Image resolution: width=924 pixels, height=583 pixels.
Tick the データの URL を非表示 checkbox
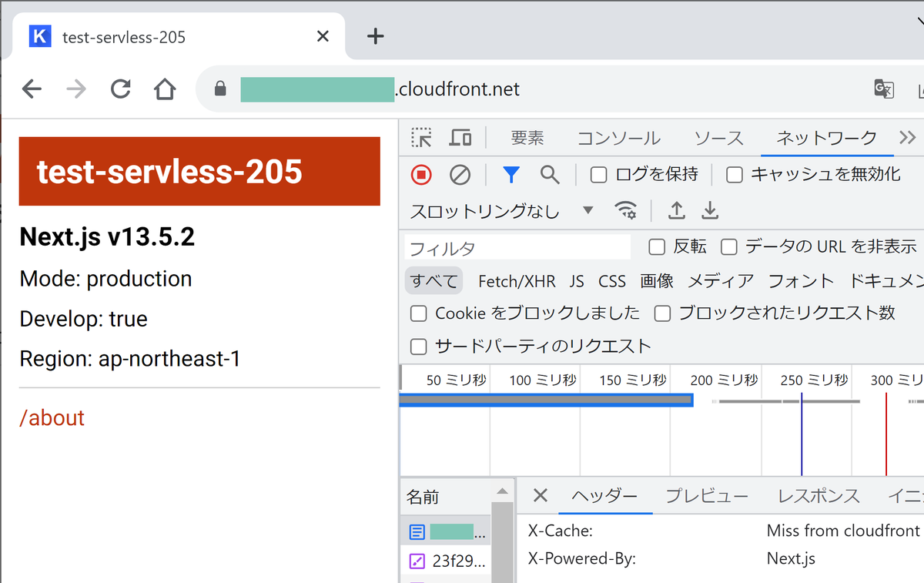coord(728,246)
